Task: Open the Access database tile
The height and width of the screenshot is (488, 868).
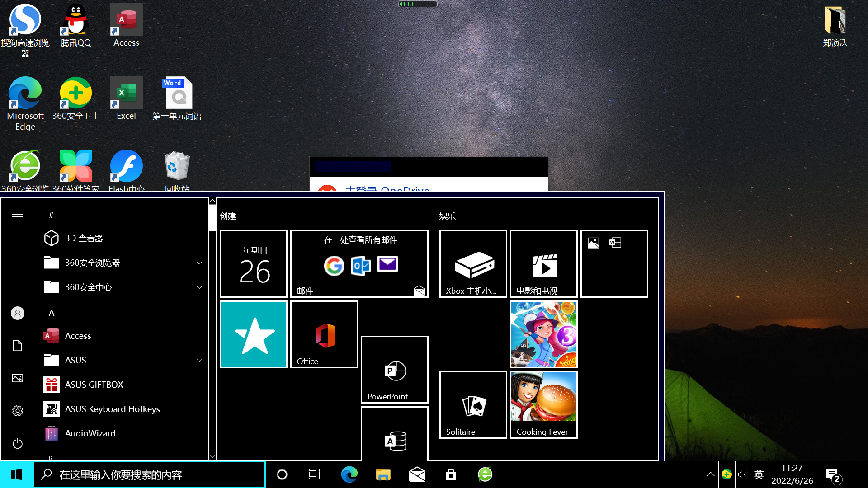Action: (395, 433)
